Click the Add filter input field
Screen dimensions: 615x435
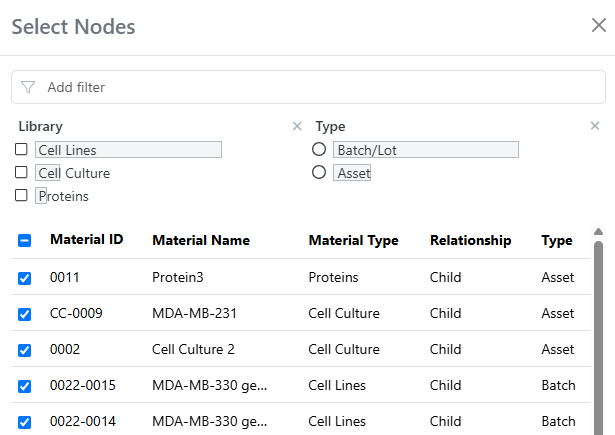pyautogui.click(x=308, y=87)
